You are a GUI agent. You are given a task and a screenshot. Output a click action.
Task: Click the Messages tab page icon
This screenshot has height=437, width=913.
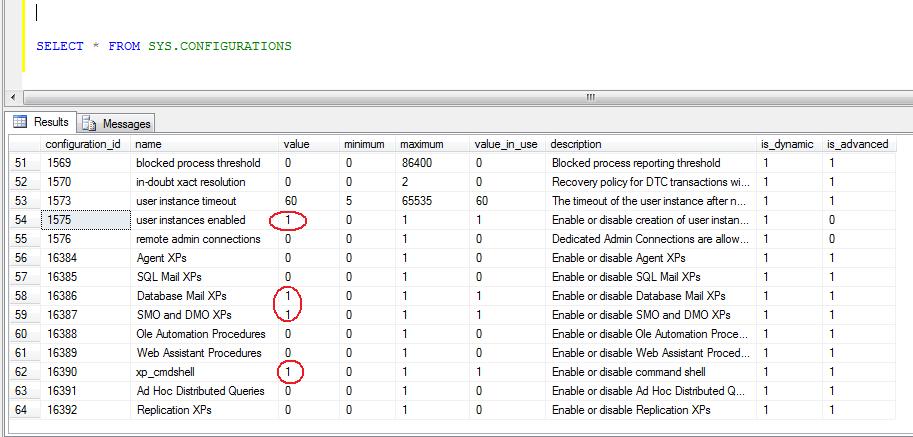point(89,123)
